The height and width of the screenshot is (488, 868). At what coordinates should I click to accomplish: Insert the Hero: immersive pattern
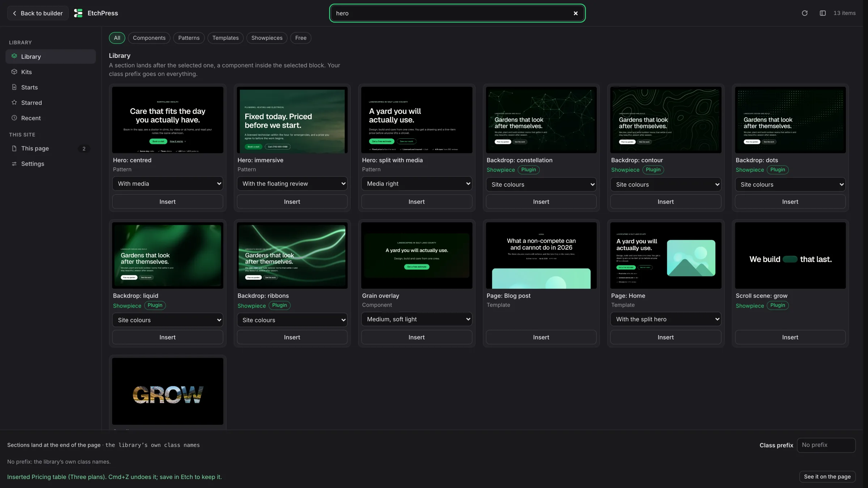point(292,202)
